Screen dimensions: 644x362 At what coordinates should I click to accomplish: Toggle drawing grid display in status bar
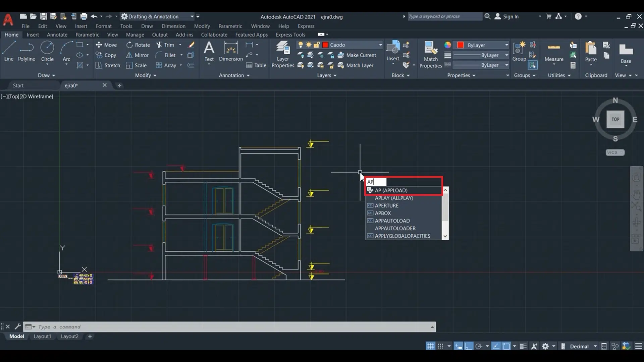tap(430, 346)
